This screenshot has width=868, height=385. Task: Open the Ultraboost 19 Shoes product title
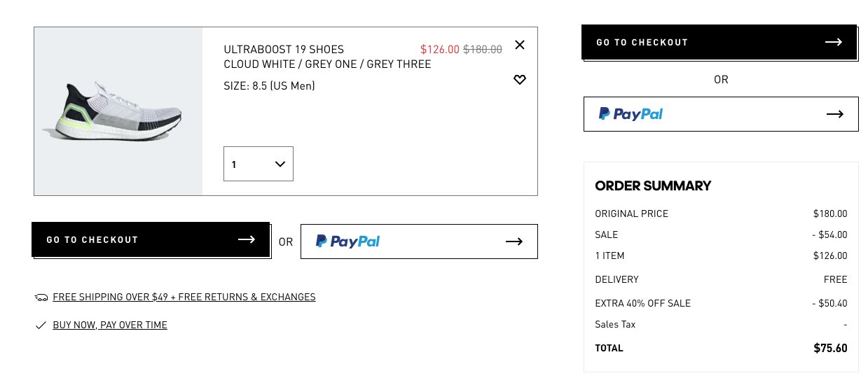coord(284,49)
